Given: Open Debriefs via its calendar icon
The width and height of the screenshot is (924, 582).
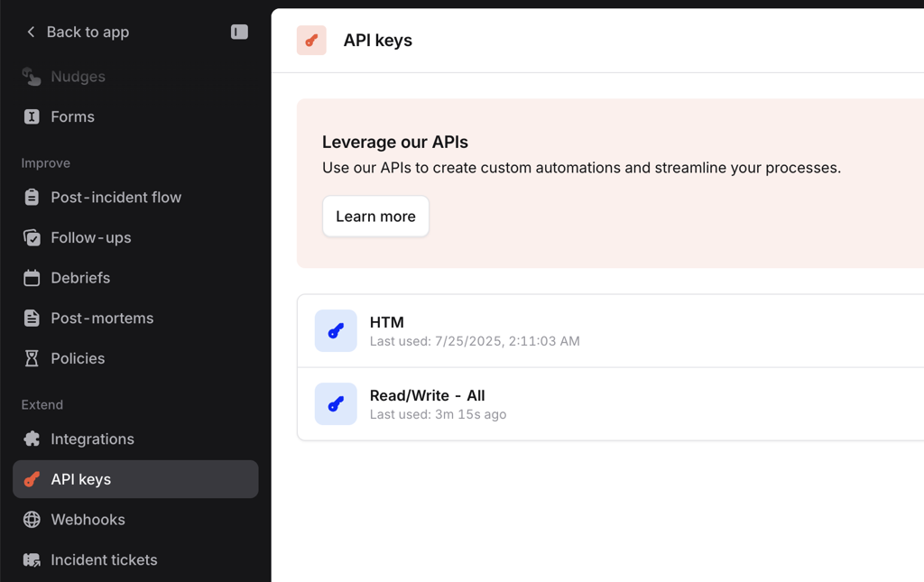Looking at the screenshot, I should pos(31,278).
